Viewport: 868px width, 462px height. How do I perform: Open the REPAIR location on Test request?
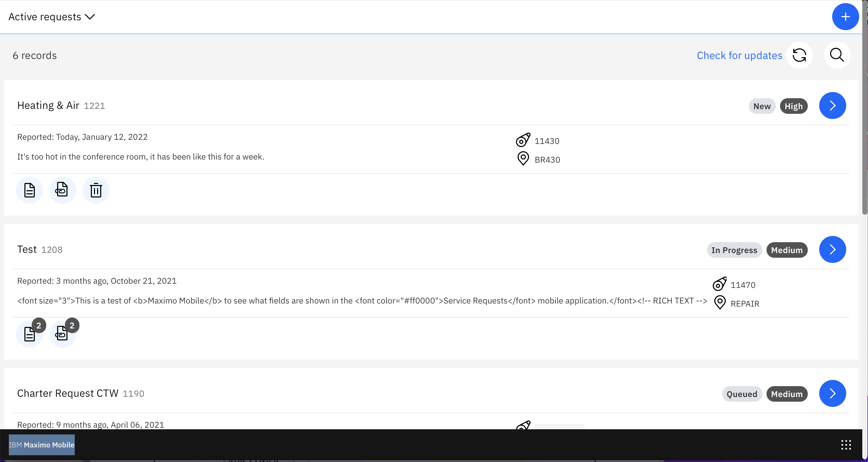pos(720,302)
